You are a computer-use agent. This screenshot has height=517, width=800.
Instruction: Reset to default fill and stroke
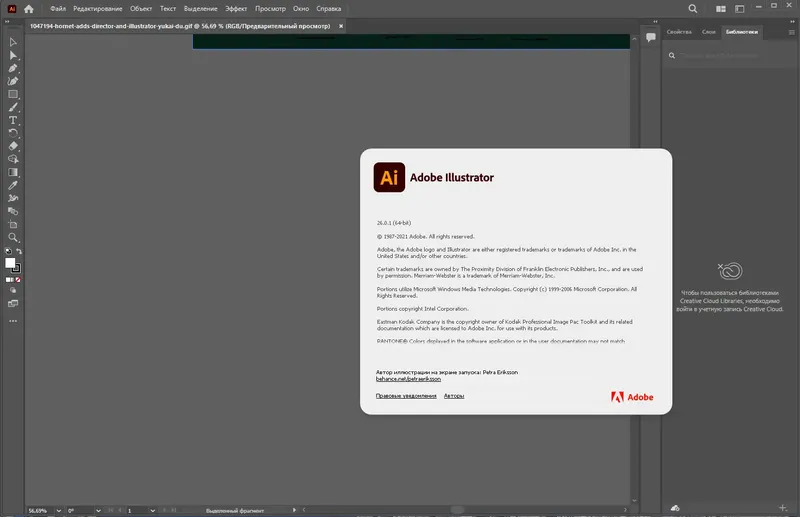point(8,251)
